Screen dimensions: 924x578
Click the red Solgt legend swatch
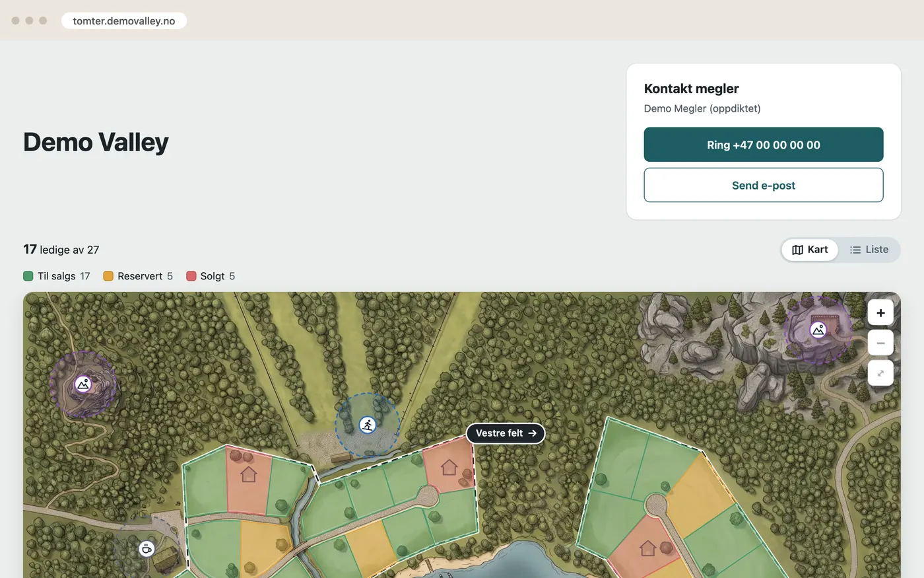click(x=191, y=276)
